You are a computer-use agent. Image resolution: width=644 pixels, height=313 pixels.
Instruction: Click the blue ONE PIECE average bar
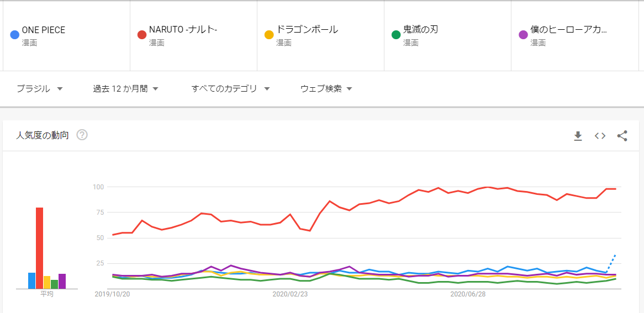(31, 280)
